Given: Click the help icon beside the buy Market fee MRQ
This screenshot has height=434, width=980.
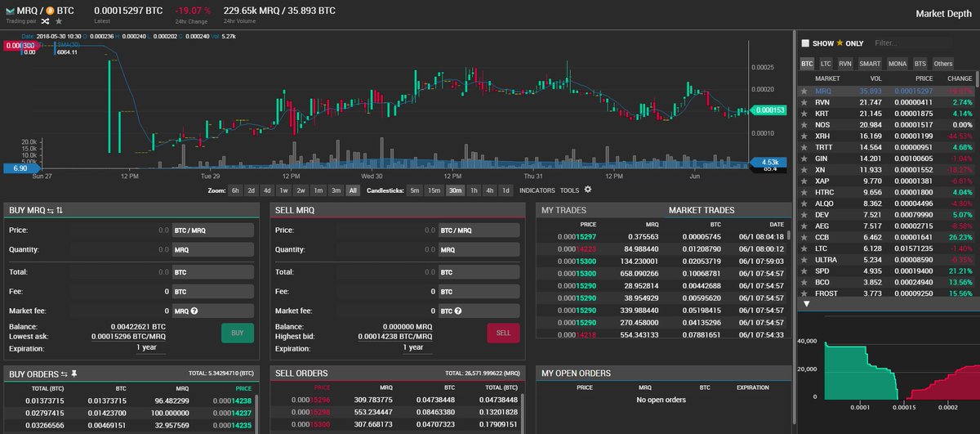Looking at the screenshot, I should click(195, 311).
